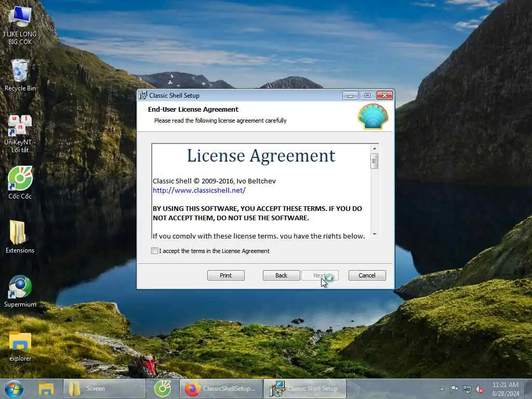Click the license text scroll down arrow
This screenshot has width=532, height=399.
(x=375, y=234)
